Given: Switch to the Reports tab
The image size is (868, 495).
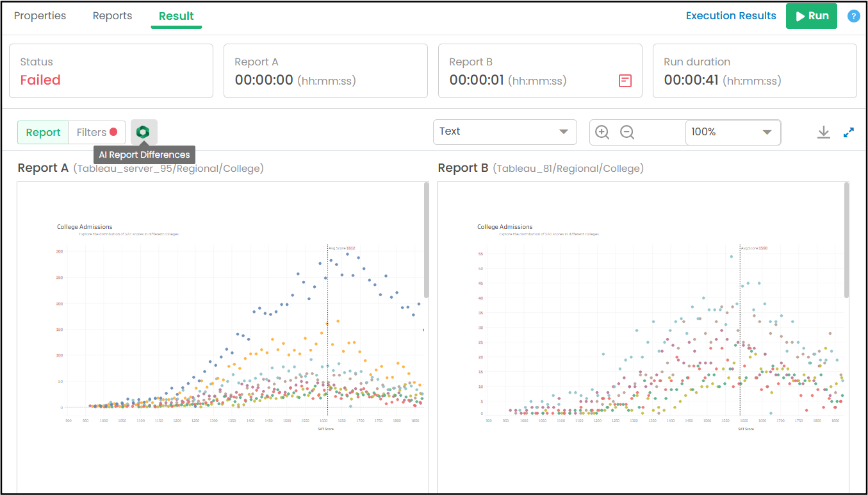Looking at the screenshot, I should pos(112,16).
